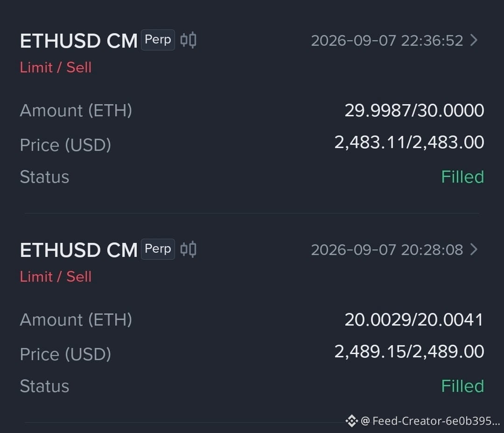This screenshot has height=433, width=504.
Task: Select price 2,483.11/2,483.00
Action: (x=409, y=142)
